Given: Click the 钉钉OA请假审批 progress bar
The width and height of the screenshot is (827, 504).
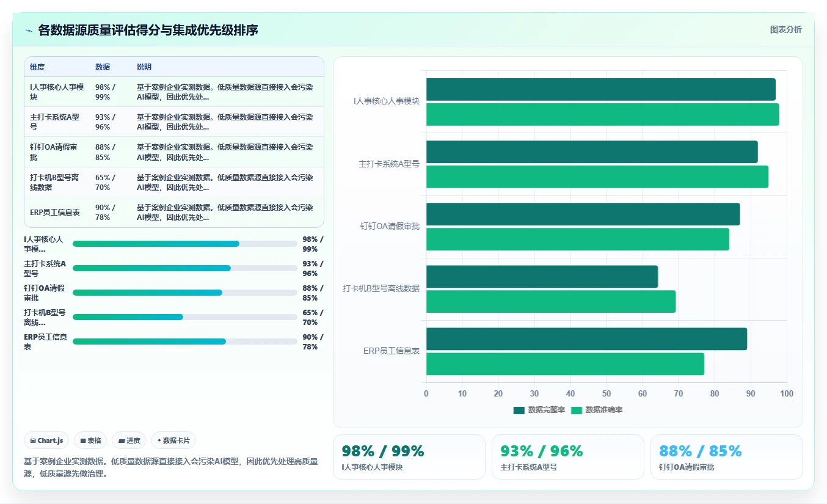Looking at the screenshot, I should (x=185, y=293).
